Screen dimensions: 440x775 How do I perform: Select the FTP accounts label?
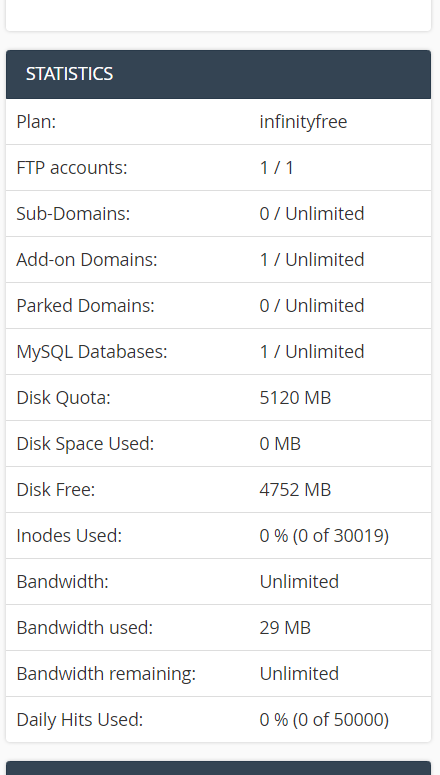72,168
